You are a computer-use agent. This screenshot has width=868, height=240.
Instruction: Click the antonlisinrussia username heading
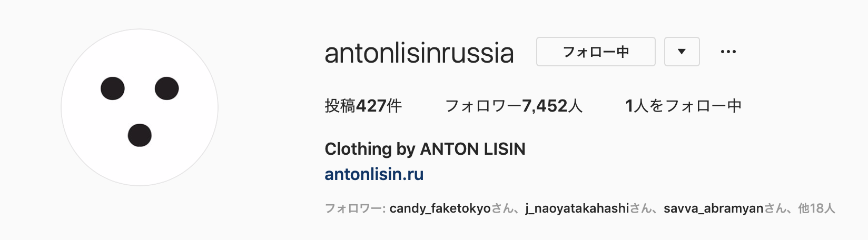419,53
